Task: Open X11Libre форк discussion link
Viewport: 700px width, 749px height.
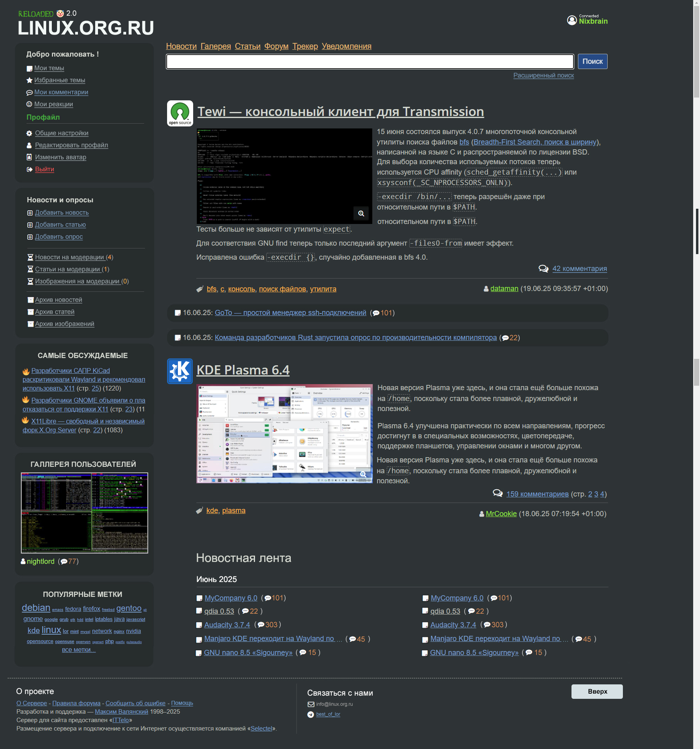Action: click(84, 425)
